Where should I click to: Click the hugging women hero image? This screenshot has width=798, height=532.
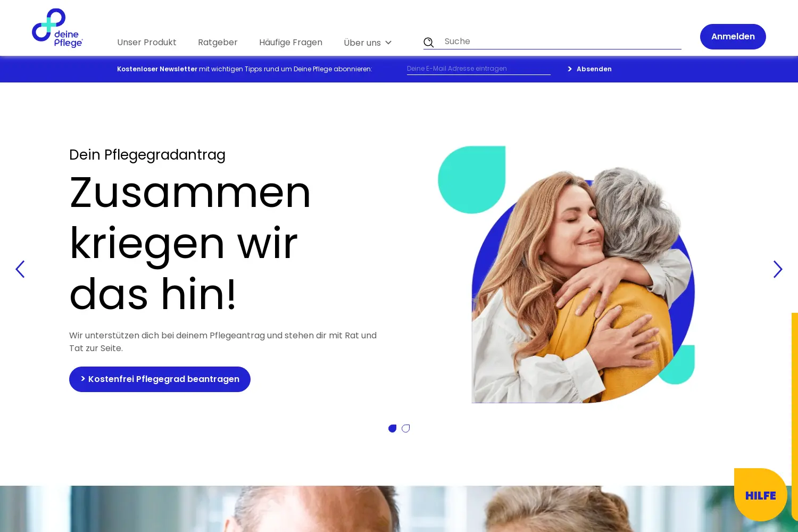[583, 285]
